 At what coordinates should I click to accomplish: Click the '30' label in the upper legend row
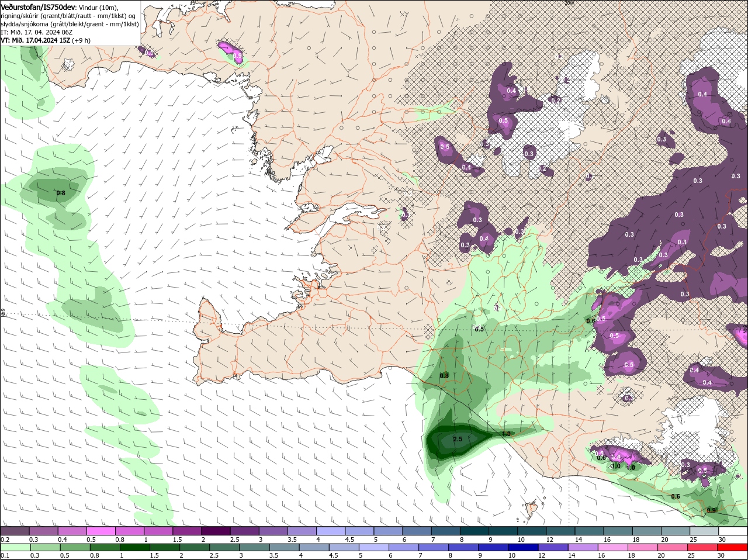coord(722,540)
